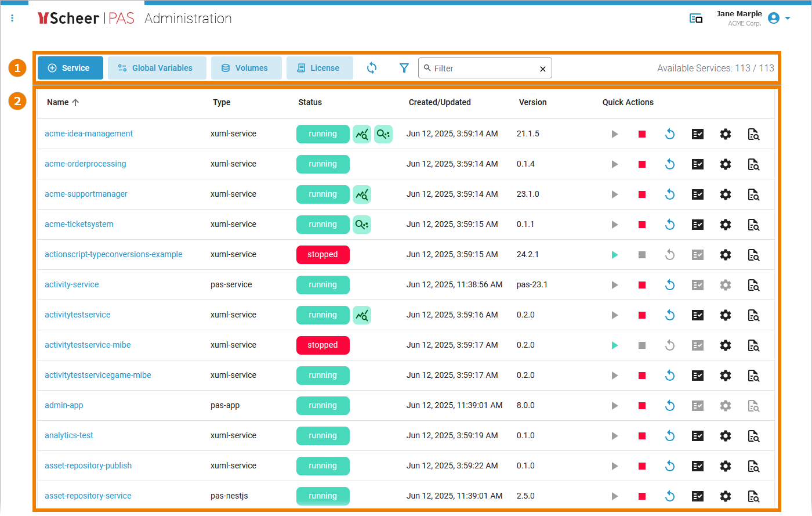Open configuration gear for acme-supportmanager
The width and height of the screenshot is (812, 516).
(x=726, y=194)
